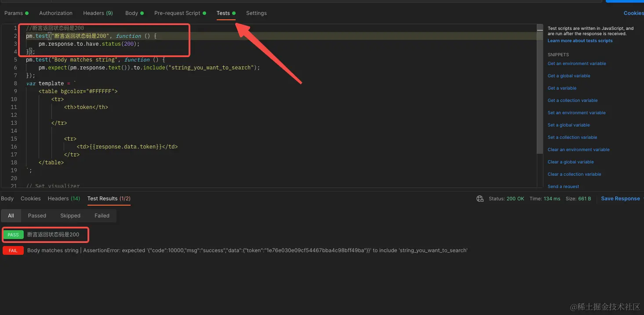This screenshot has height=315, width=644.
Task: Insert Clear a collection variable snippet
Action: click(575, 174)
